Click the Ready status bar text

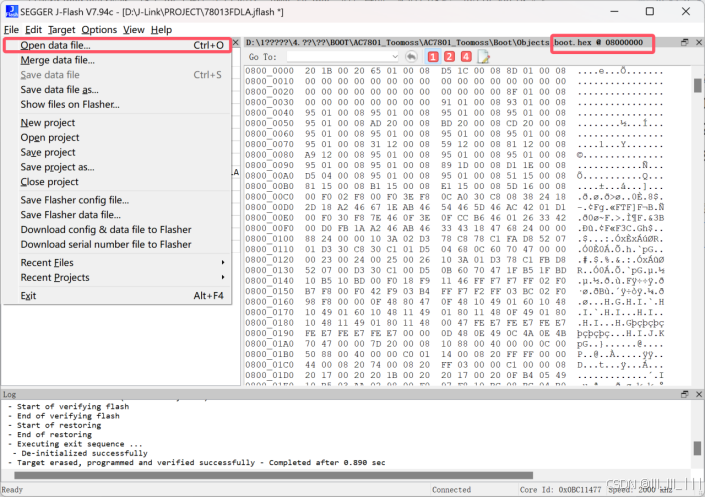pyautogui.click(x=12, y=490)
